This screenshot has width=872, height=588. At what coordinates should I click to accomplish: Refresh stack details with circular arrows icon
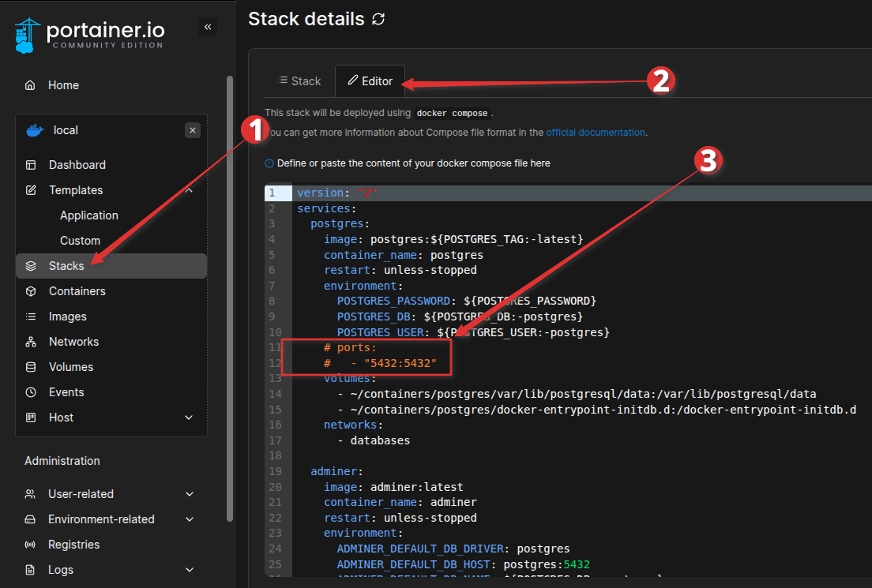click(x=378, y=19)
